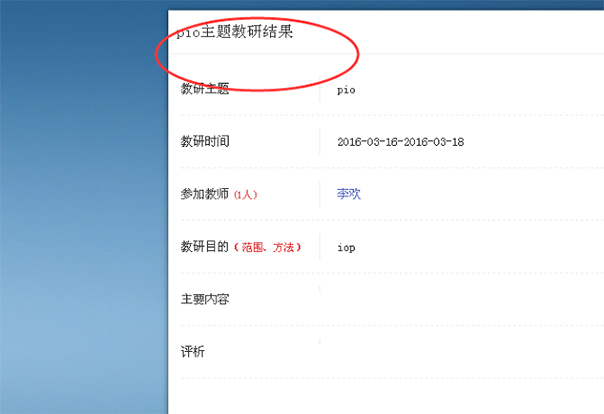This screenshot has width=604, height=414.
Task: Select the iop purpose value
Action: click(346, 247)
